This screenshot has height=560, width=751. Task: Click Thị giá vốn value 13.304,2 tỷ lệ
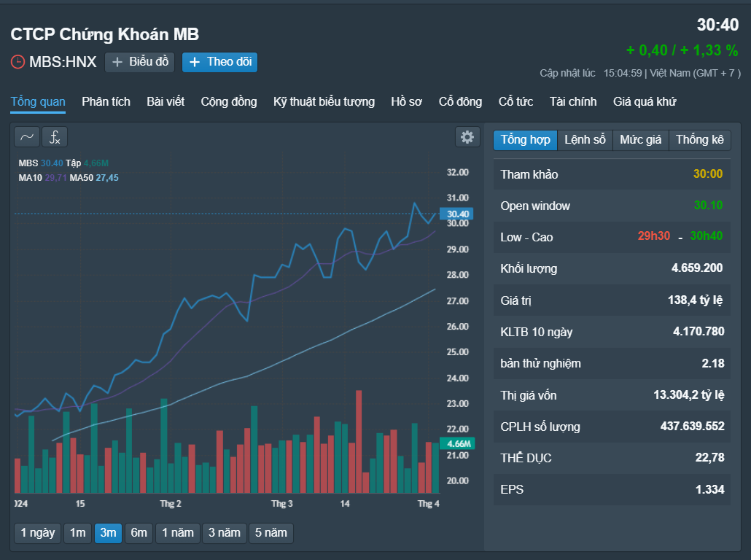[689, 395]
